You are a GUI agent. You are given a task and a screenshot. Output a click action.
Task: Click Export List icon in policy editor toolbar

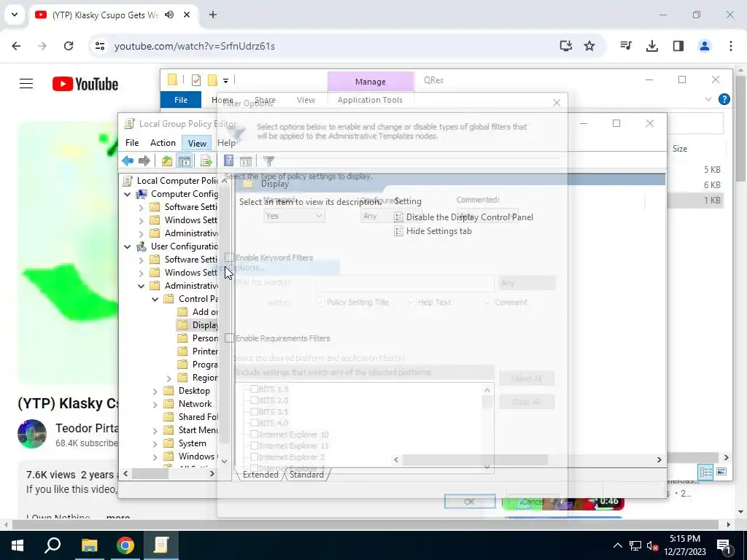[206, 161]
